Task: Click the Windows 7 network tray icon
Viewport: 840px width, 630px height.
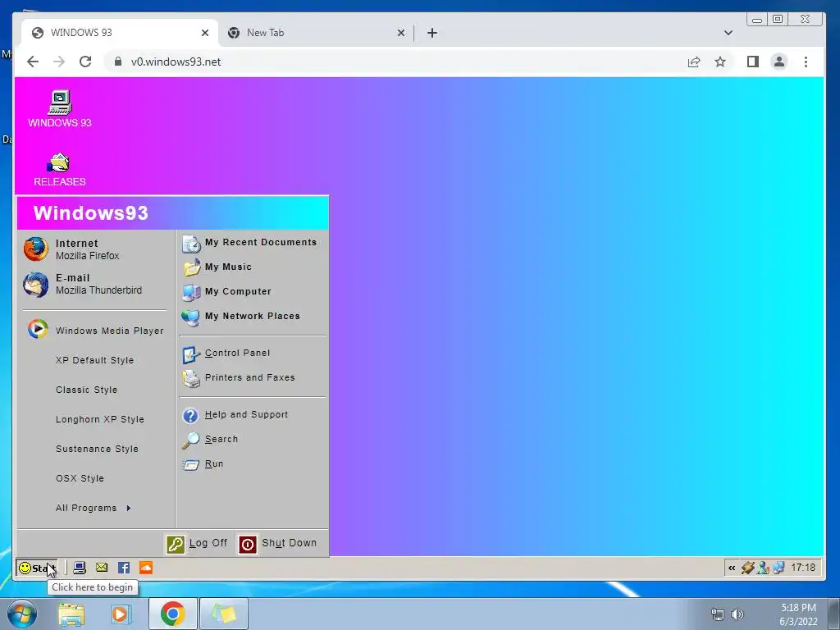Action: 717,614
